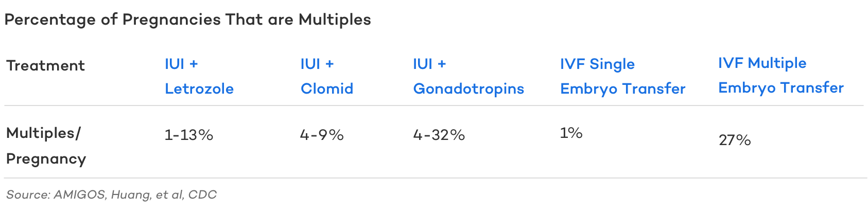Click the word Letrozole in header
Image resolution: width=868 pixels, height=213 pixels.
click(199, 88)
